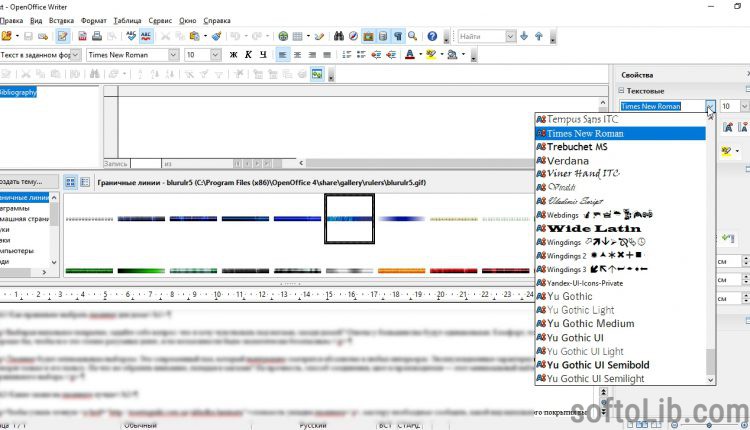Toggle Nonprinting Characters pilcrow icon
The width and height of the screenshot is (750, 430).
[397, 36]
